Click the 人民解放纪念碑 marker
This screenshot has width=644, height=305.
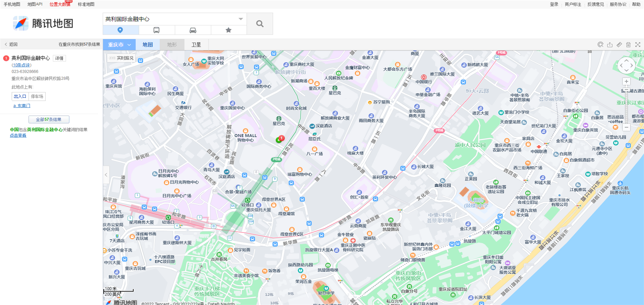point(338,73)
